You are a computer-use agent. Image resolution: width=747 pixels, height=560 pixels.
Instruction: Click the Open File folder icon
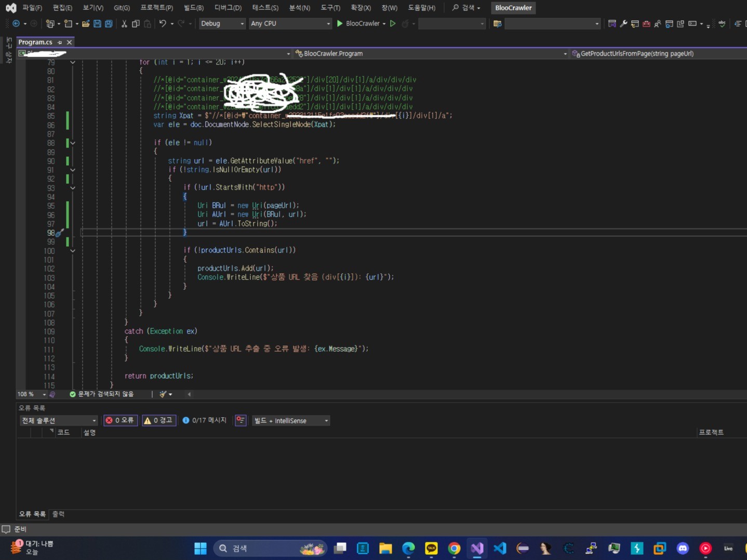86,24
